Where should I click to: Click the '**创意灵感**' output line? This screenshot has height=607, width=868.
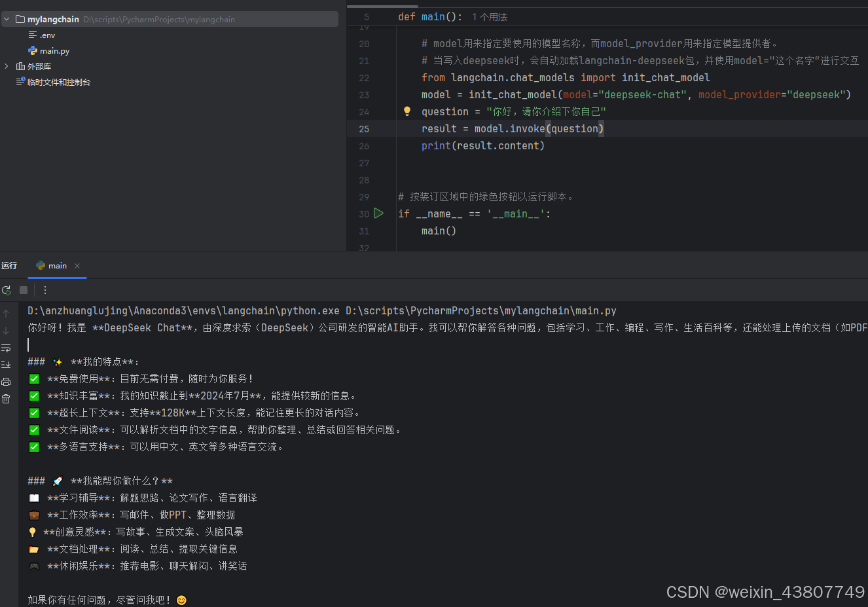tap(136, 532)
